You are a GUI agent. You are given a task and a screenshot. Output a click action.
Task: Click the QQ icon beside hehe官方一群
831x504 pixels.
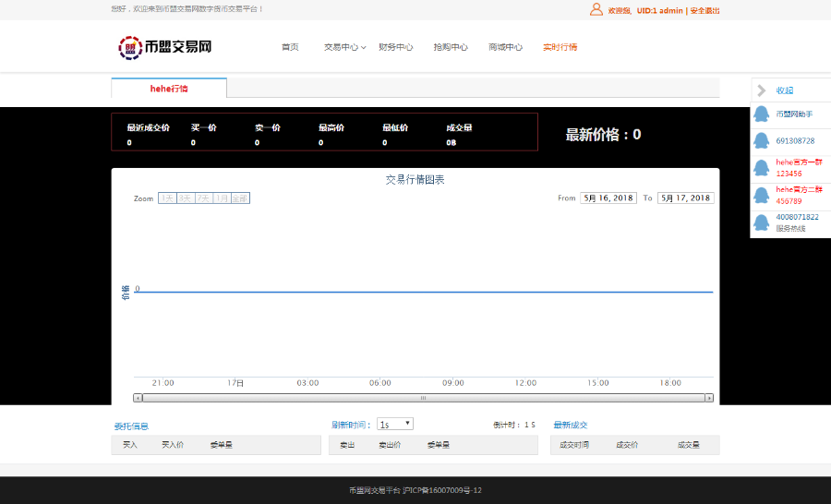pyautogui.click(x=762, y=168)
